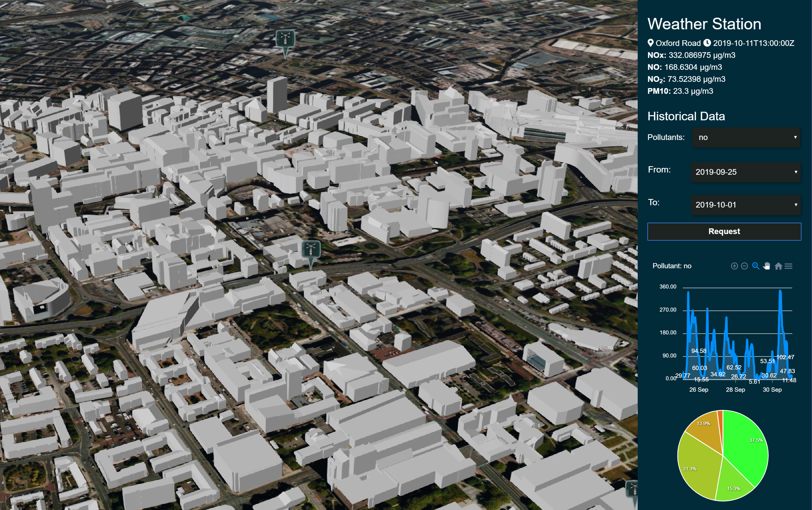
Task: Click the 'Historical Data' heading
Action: [686, 116]
